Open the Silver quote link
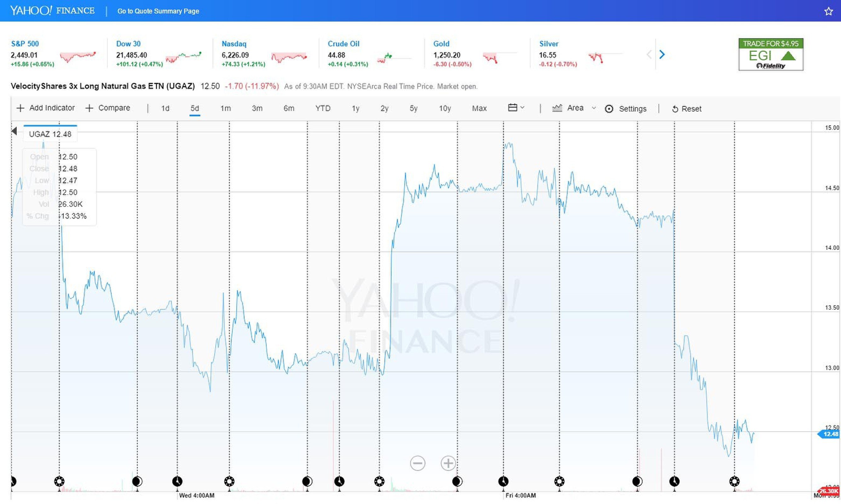This screenshot has height=504, width=841. pos(549,43)
